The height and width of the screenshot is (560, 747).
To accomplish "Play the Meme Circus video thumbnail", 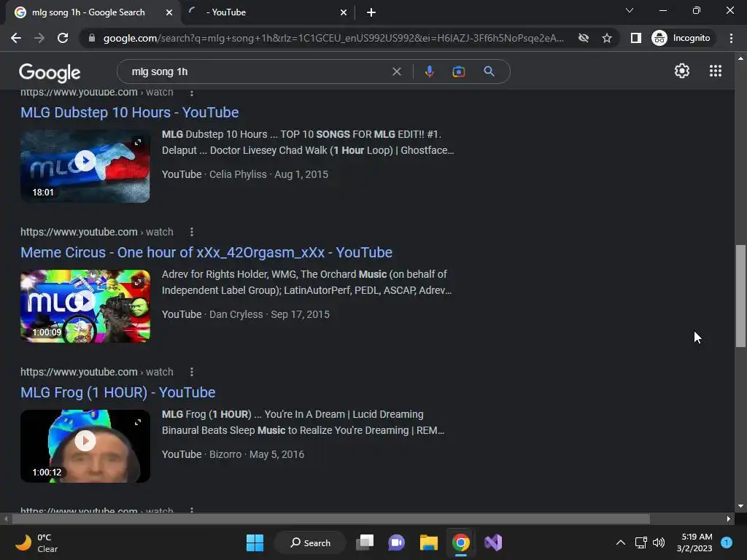I will pyautogui.click(x=85, y=301).
